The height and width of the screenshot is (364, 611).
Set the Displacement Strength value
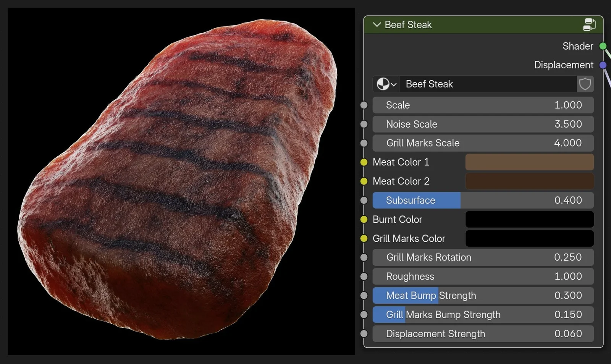[x=483, y=333]
